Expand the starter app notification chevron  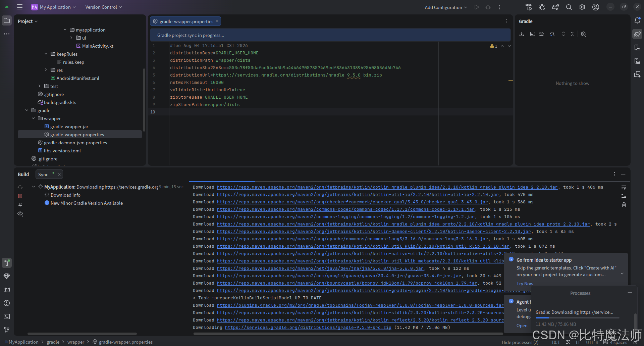click(622, 274)
